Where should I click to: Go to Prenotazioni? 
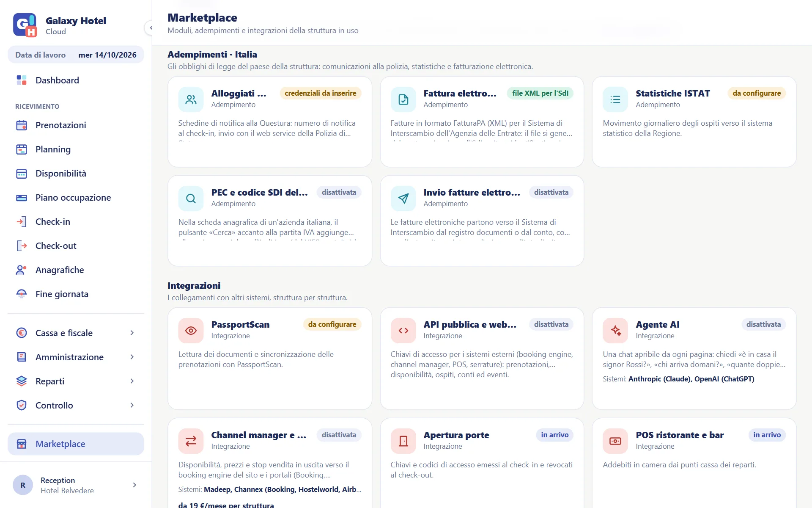[76, 125]
